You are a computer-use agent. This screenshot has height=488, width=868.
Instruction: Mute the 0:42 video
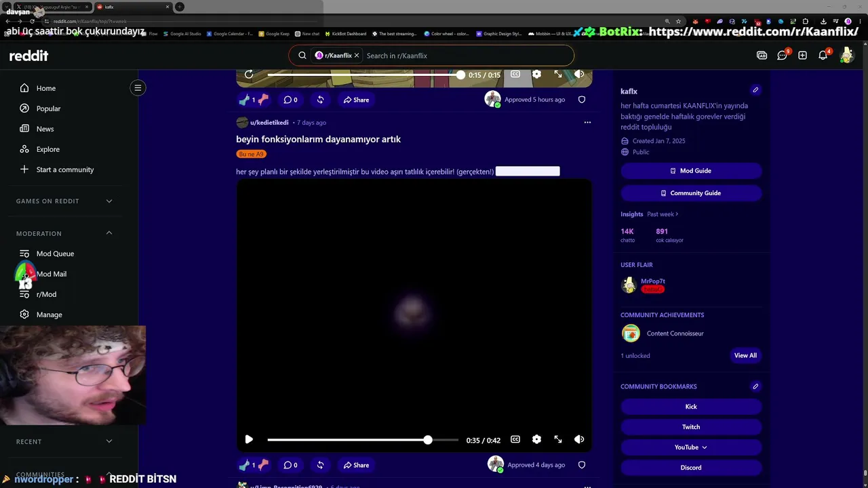point(579,439)
